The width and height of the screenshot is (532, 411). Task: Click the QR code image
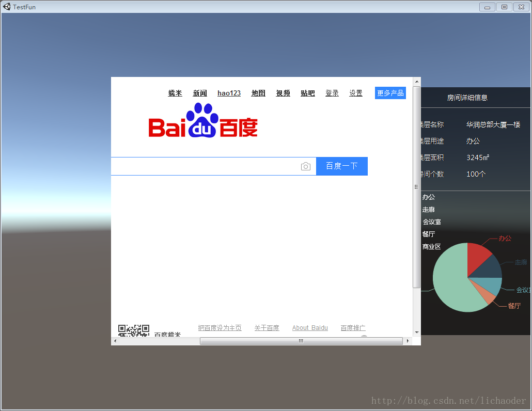[x=134, y=330]
